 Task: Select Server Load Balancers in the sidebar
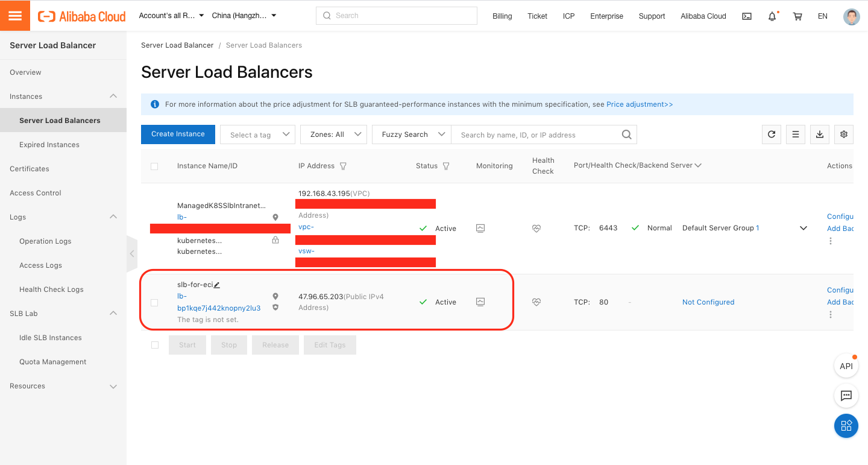point(63,121)
